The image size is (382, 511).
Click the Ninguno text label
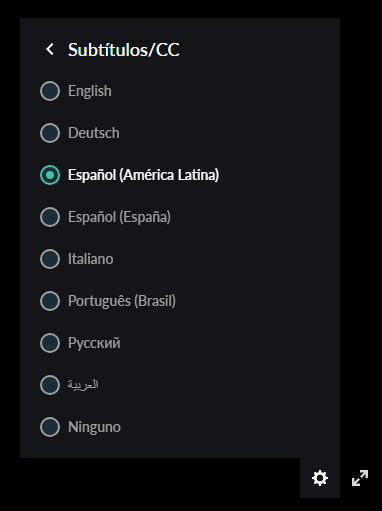(x=94, y=427)
